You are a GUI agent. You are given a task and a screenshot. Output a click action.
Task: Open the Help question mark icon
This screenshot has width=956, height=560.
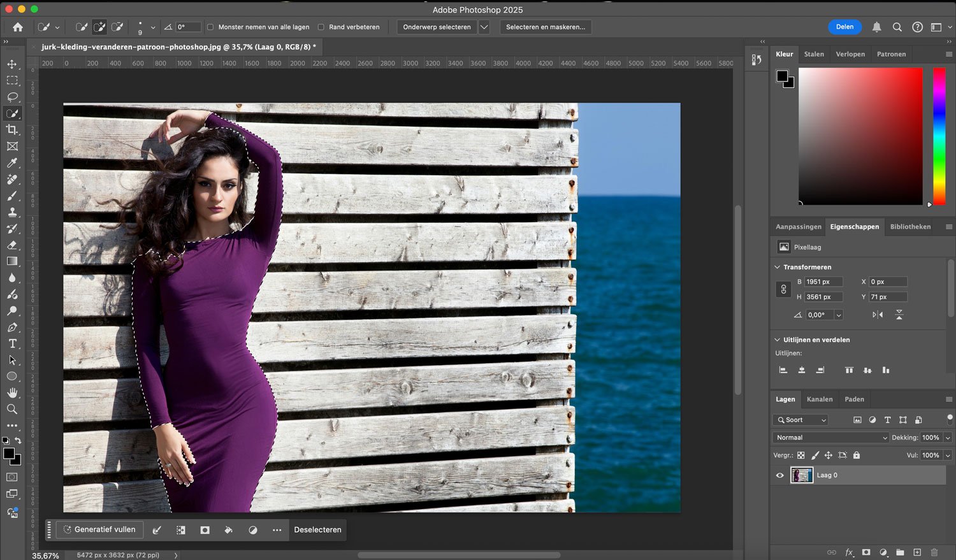click(x=917, y=27)
